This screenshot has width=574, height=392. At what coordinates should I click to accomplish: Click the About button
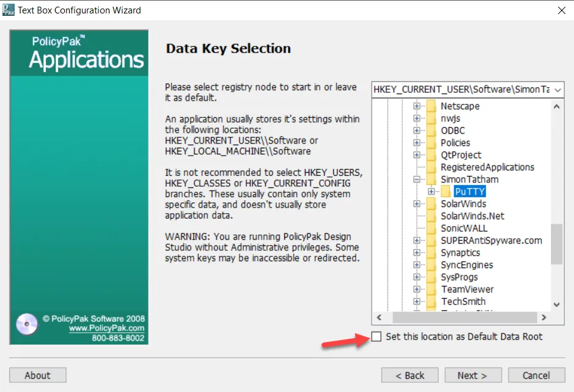point(38,375)
